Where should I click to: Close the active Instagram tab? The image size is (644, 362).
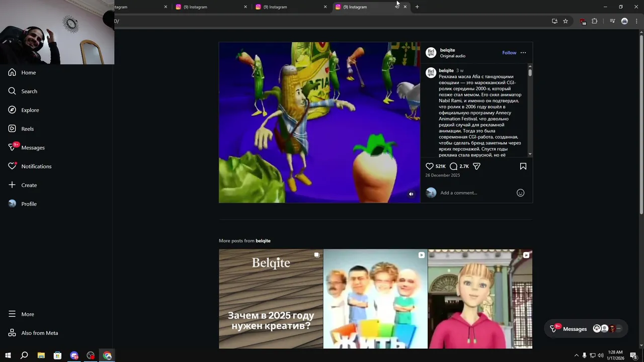coord(405,7)
